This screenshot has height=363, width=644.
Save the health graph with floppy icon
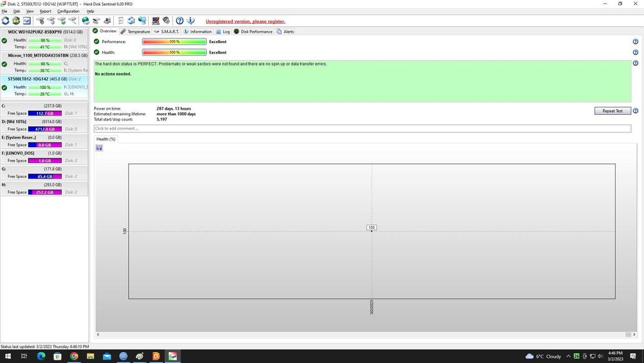99,148
